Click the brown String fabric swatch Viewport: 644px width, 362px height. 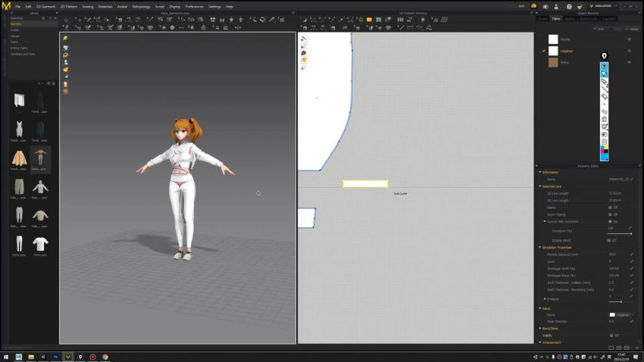tap(553, 62)
